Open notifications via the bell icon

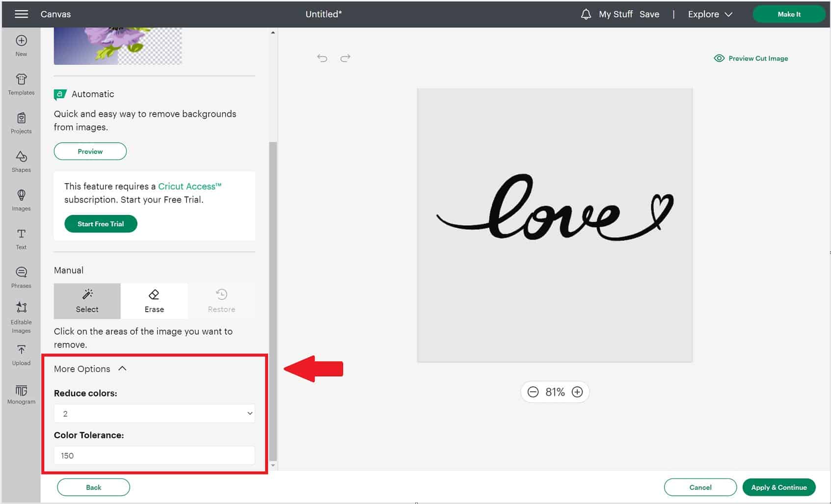coord(586,14)
